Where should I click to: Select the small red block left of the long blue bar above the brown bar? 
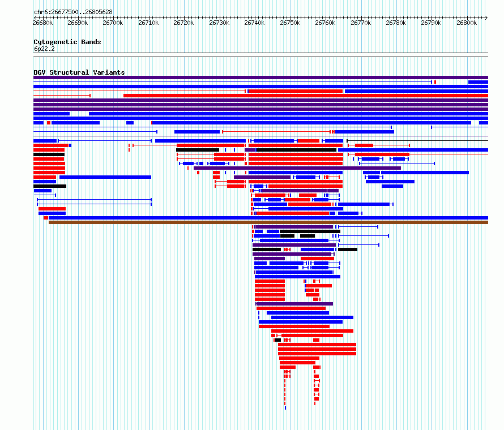(46, 218)
